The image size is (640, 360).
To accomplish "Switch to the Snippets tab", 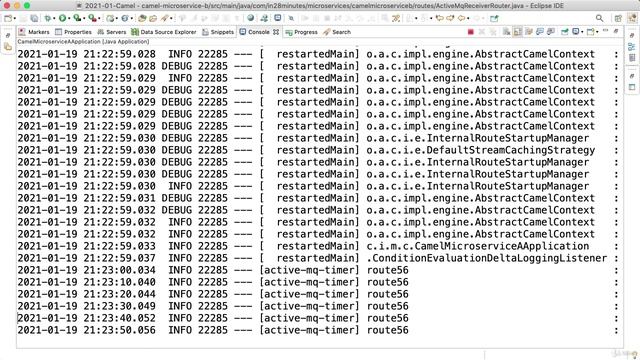I will [x=218, y=32].
